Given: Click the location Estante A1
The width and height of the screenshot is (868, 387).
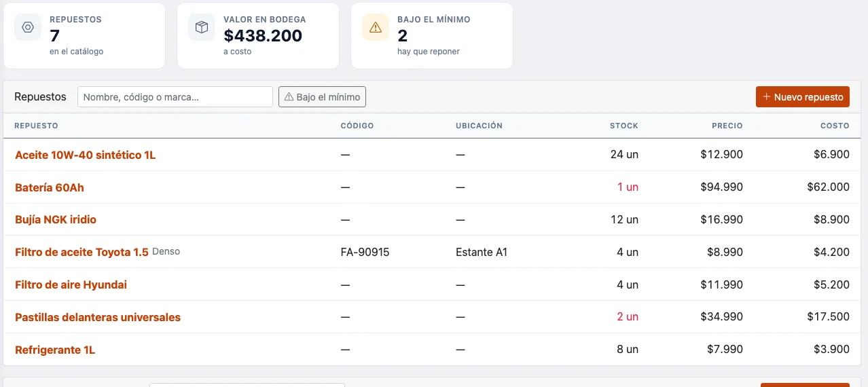Looking at the screenshot, I should pyautogui.click(x=482, y=252).
